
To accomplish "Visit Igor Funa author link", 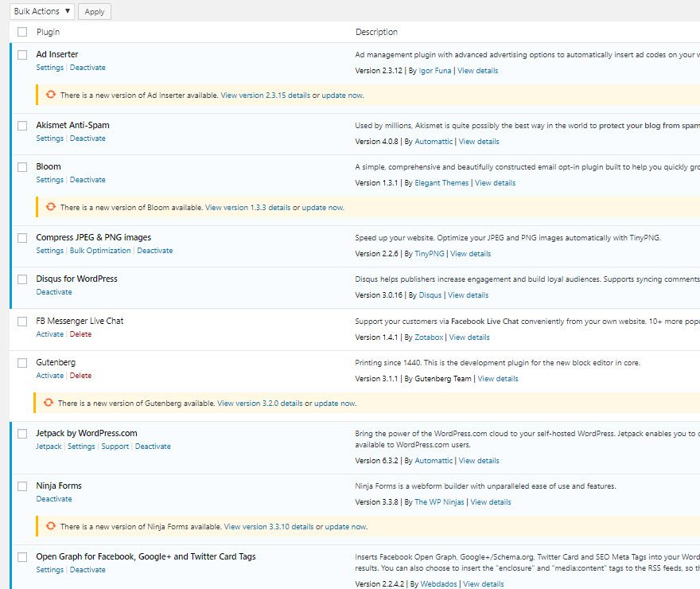I will tap(435, 71).
